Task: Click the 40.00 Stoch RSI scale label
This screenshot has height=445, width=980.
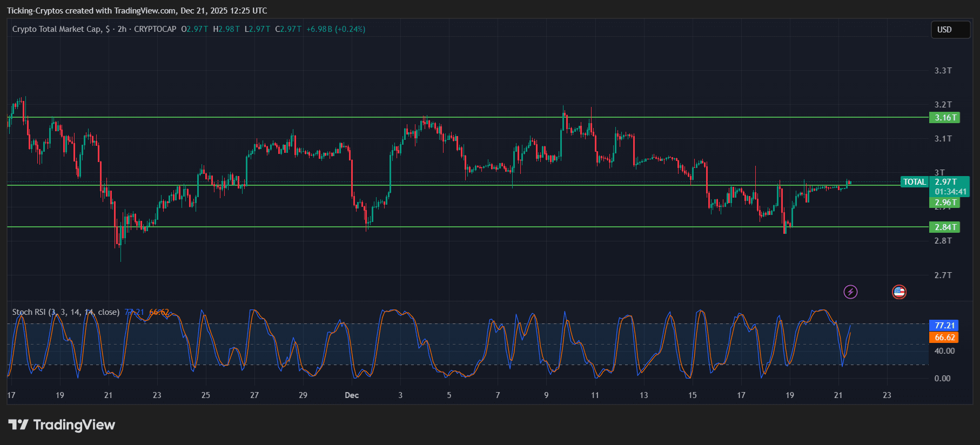Action: [944, 351]
